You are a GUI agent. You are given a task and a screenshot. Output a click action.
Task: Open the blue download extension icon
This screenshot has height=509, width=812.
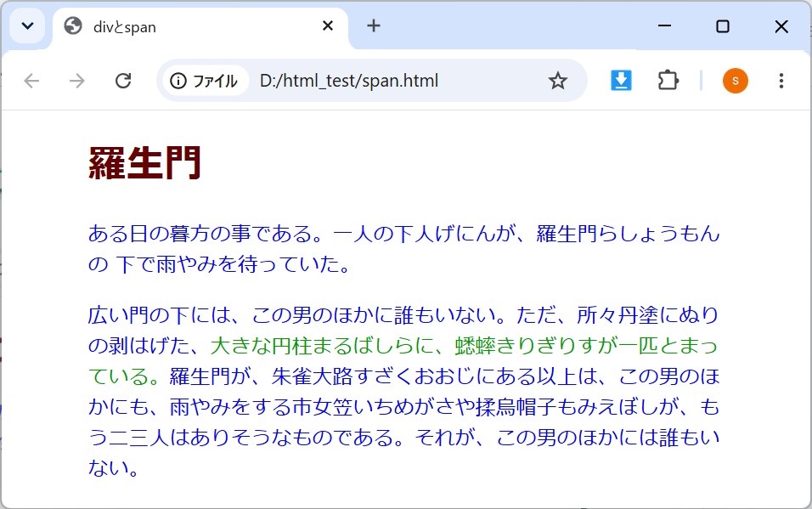(x=621, y=81)
